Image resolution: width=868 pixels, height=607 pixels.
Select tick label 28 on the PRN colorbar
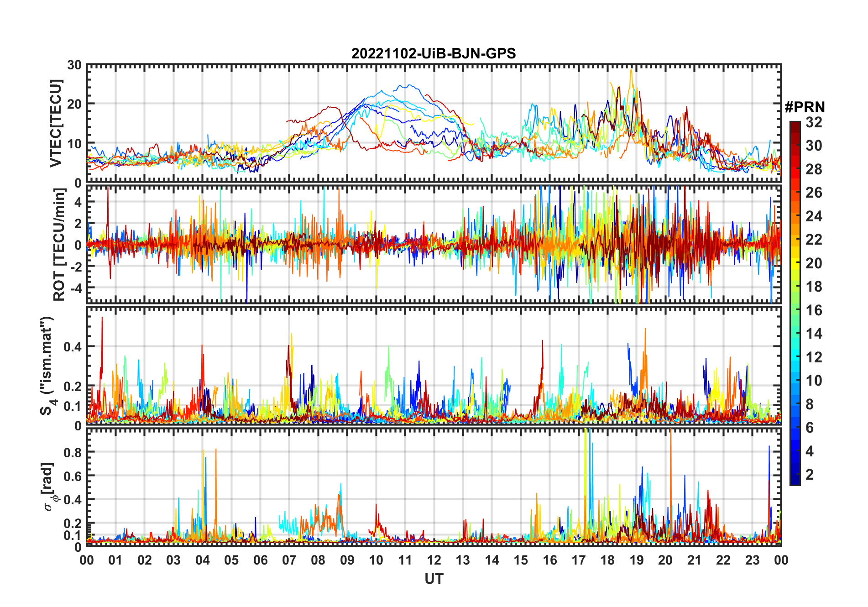point(814,169)
